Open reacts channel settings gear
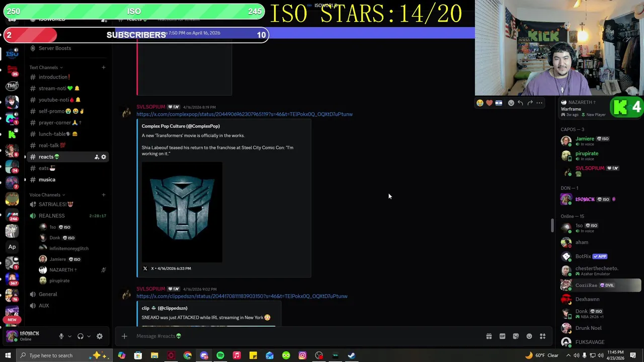 (104, 157)
